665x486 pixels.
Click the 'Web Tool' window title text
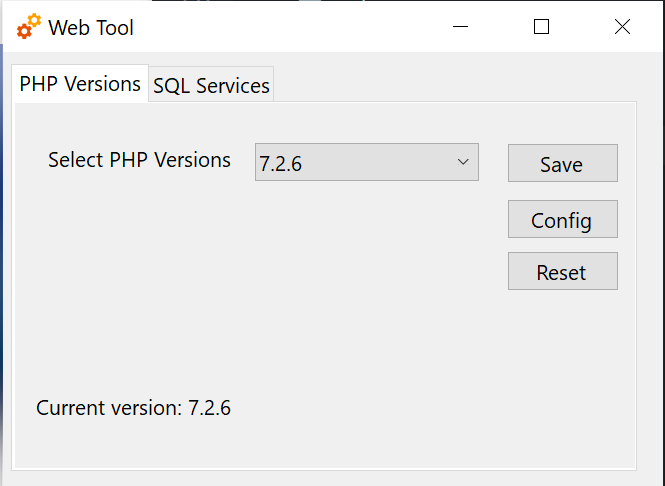tap(91, 28)
